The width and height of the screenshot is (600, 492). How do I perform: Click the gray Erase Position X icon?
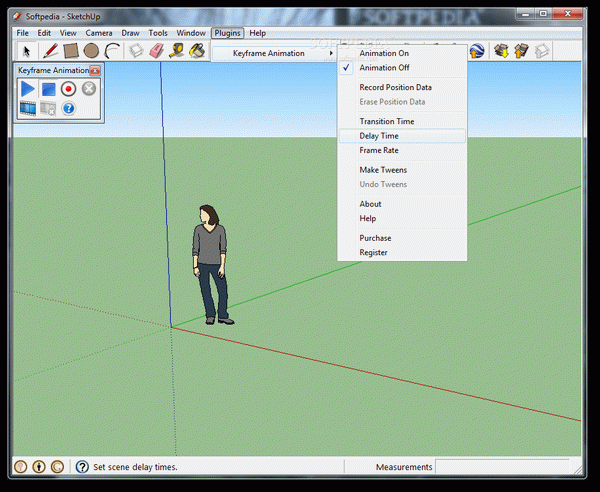tap(89, 89)
